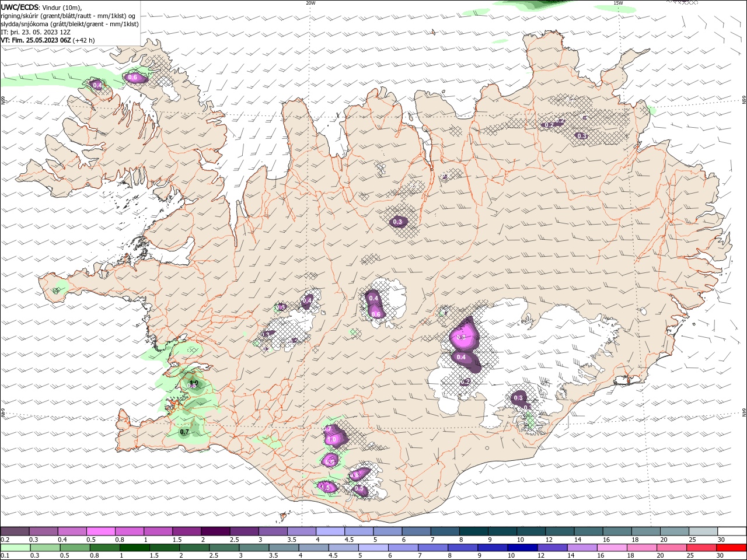The image size is (747, 560).
Task: Click the 'rigning/skúrir' legend description line
Action: tap(68, 16)
